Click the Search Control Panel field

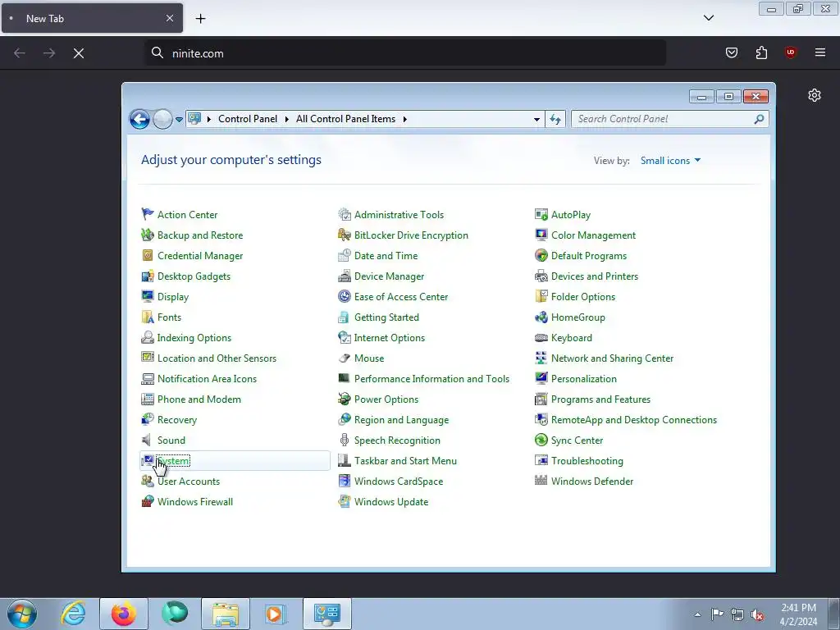pyautogui.click(x=669, y=119)
